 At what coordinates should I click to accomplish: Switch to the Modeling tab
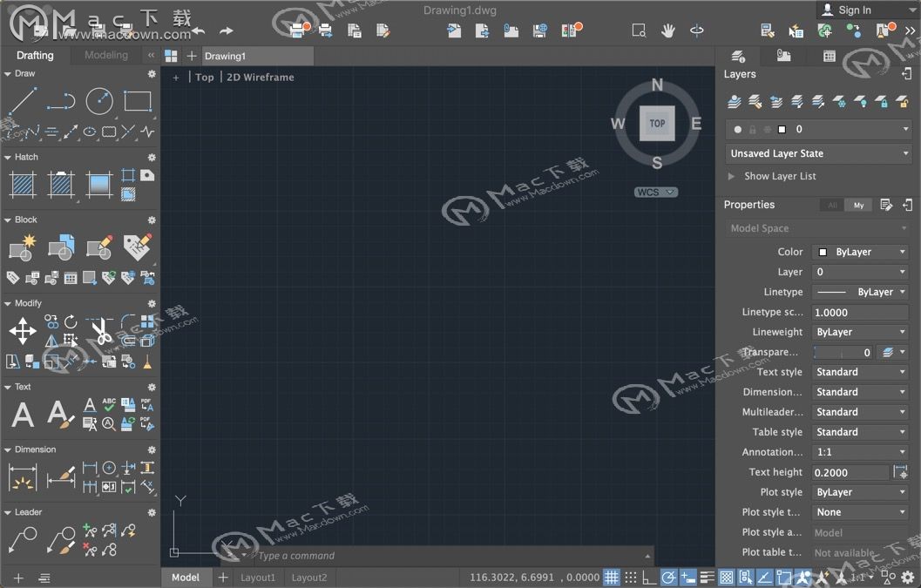click(x=106, y=55)
